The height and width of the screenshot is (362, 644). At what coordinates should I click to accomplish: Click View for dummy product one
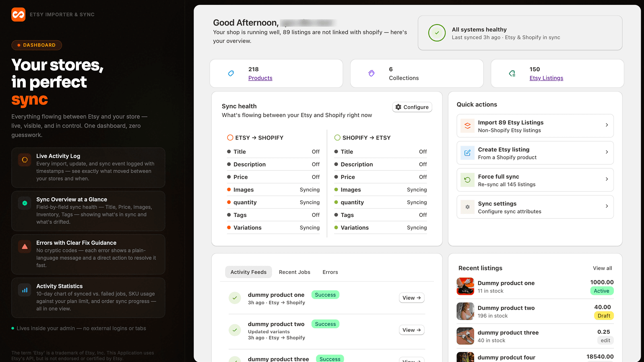[411, 298]
